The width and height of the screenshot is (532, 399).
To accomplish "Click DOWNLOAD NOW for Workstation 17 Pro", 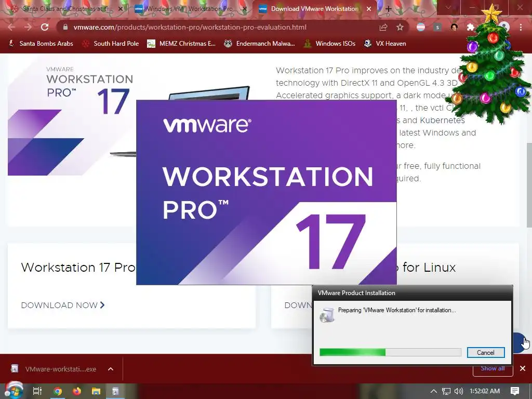I will pos(63,305).
